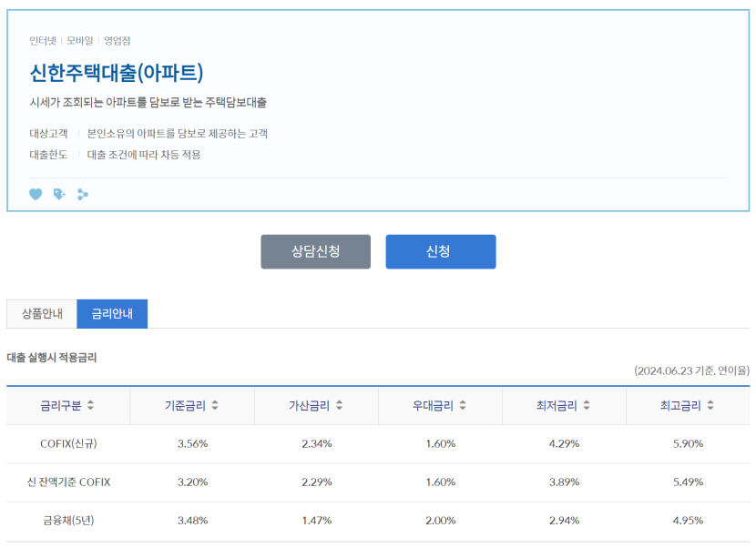Click the 3.56% base rate cell
Screen dimensions: 756x548
(x=192, y=443)
